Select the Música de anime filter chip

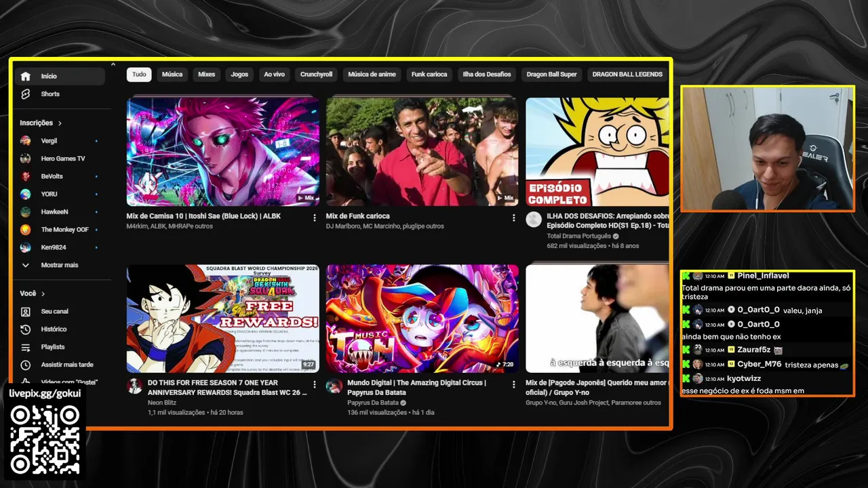372,75
